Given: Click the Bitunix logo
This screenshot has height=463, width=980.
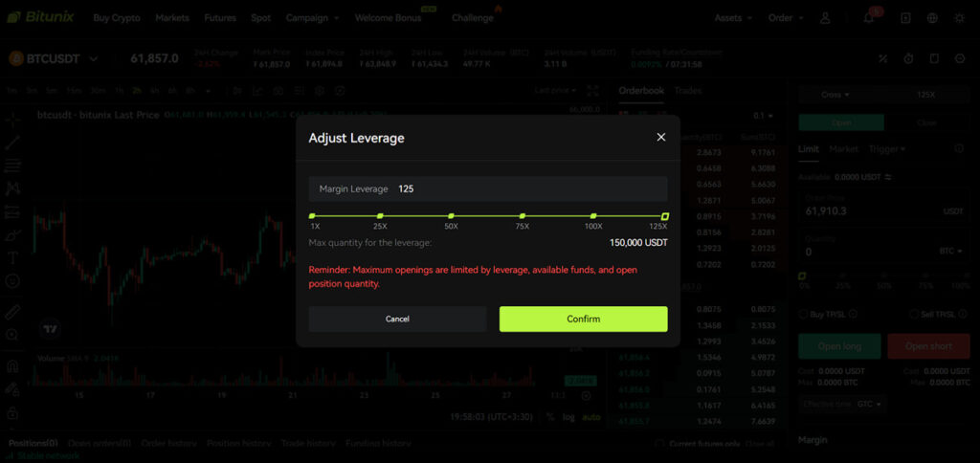Looking at the screenshot, I should (x=40, y=17).
